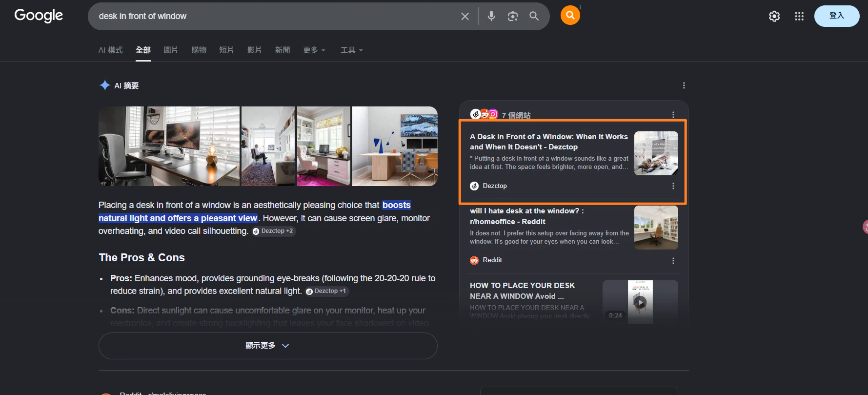The image size is (868, 395).
Task: Open Google settings gear
Action: (774, 16)
